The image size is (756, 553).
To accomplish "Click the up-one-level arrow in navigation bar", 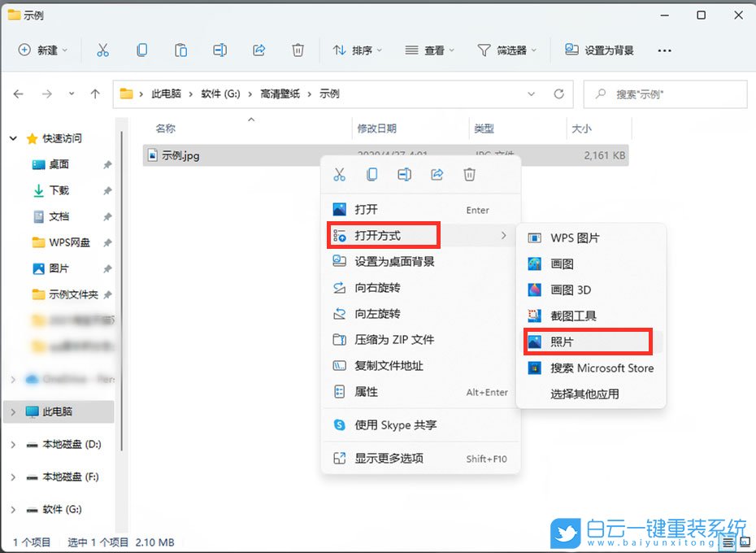I will point(95,94).
